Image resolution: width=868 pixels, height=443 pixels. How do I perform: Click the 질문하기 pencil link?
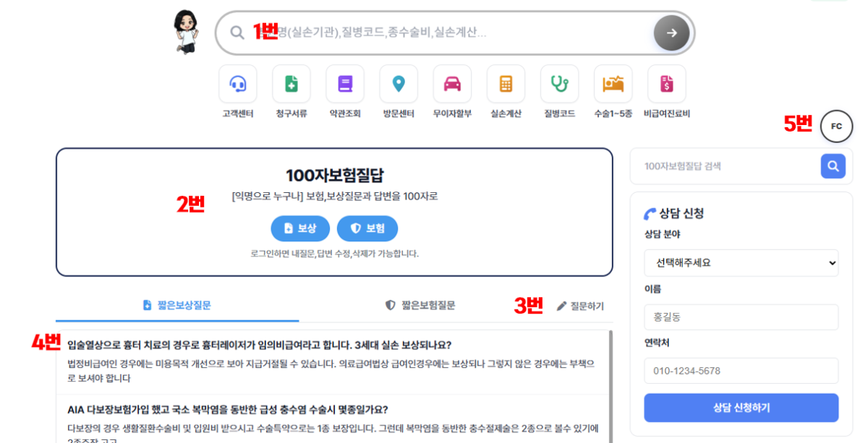(580, 306)
